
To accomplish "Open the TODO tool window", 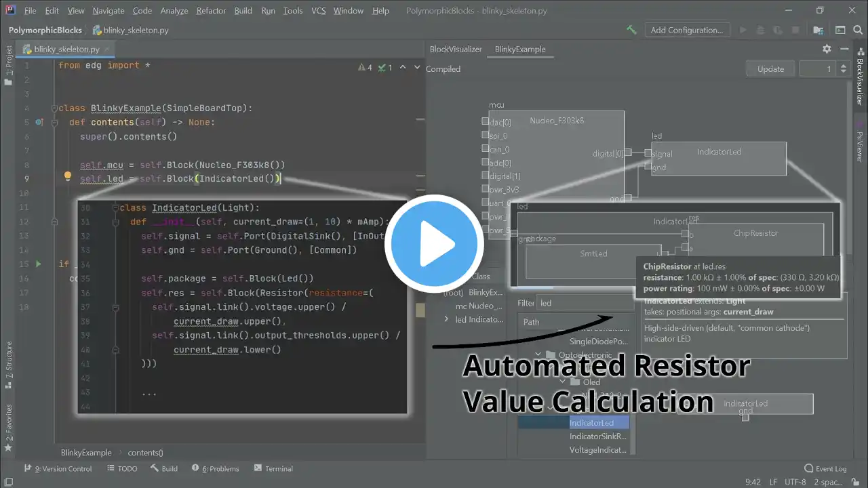I will pos(121,468).
